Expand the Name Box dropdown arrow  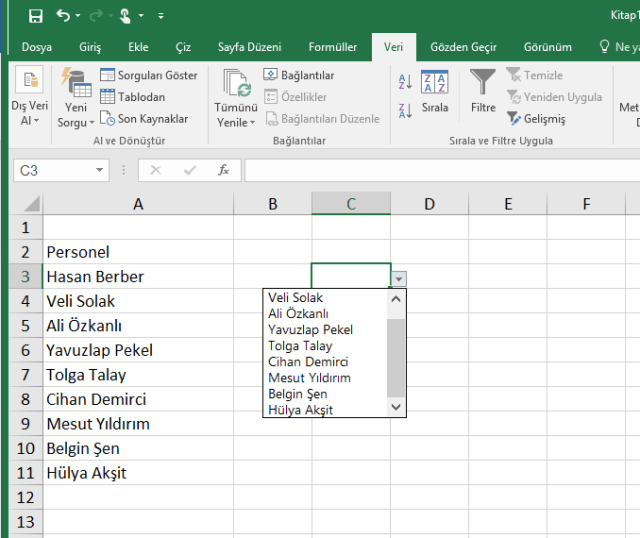(99, 171)
